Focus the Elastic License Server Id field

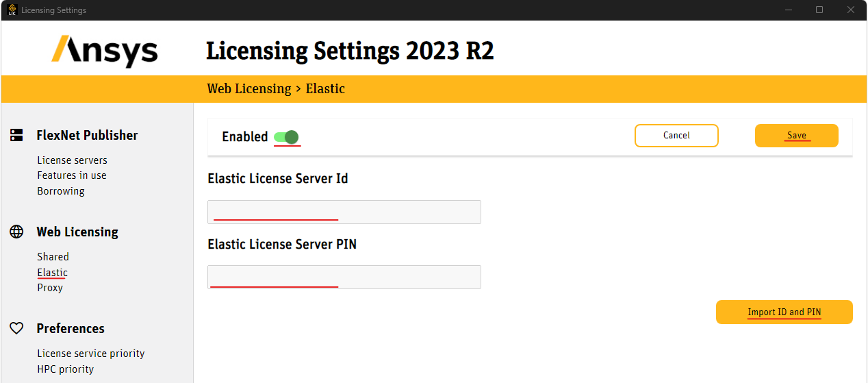pyautogui.click(x=344, y=212)
